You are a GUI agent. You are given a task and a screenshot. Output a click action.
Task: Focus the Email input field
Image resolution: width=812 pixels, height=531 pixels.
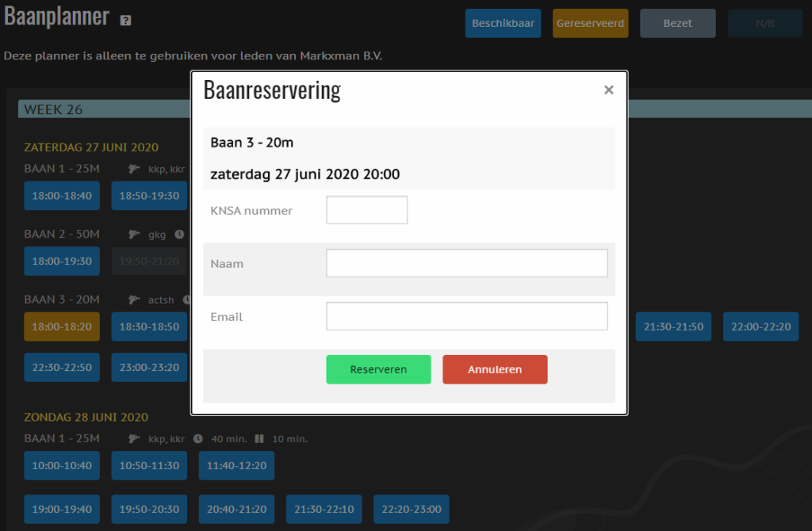(x=467, y=316)
